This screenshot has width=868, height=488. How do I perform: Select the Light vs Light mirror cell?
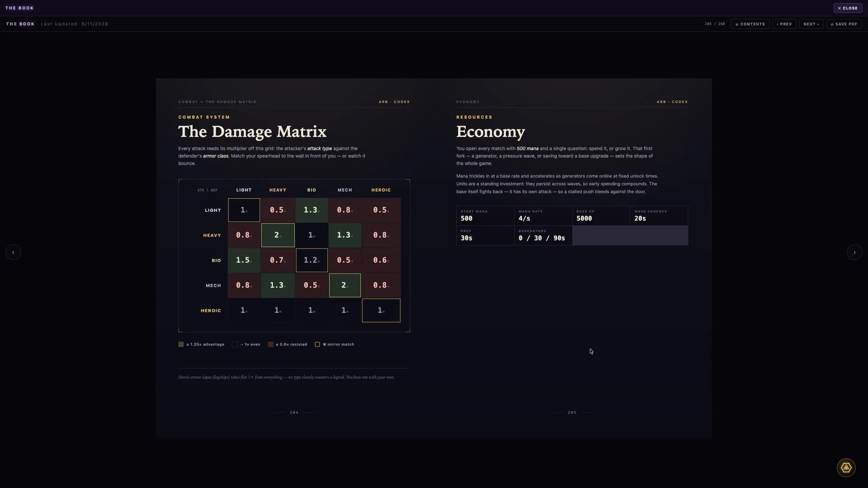click(x=244, y=210)
